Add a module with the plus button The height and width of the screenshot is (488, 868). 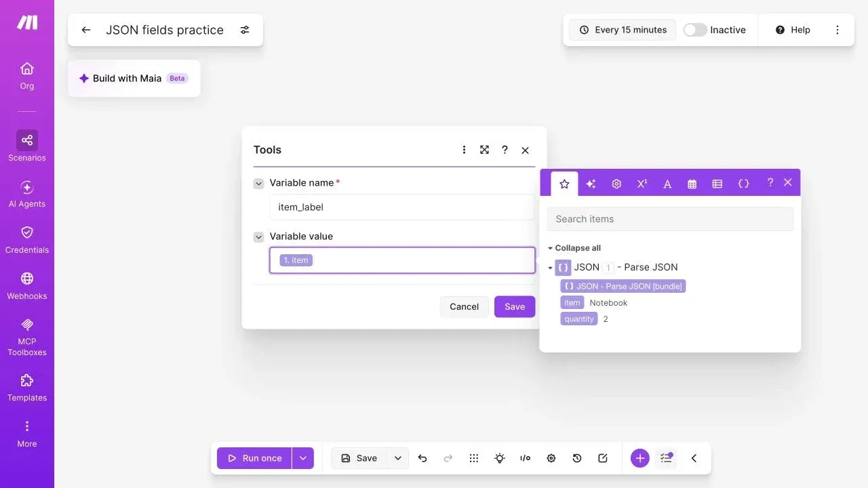[x=640, y=458]
